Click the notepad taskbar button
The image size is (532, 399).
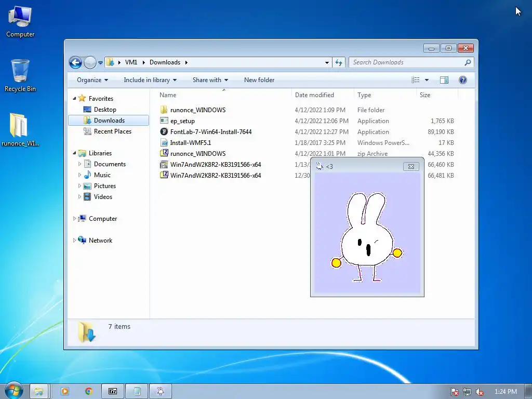(x=137, y=391)
